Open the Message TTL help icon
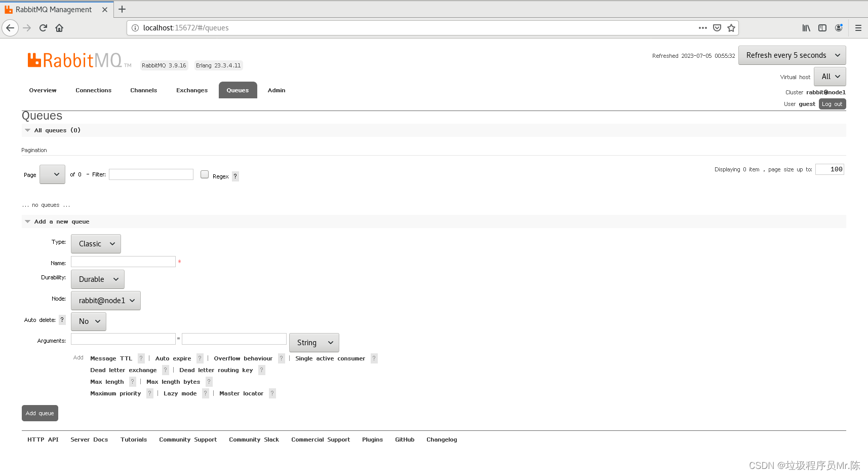The height and width of the screenshot is (475, 868). pyautogui.click(x=141, y=358)
